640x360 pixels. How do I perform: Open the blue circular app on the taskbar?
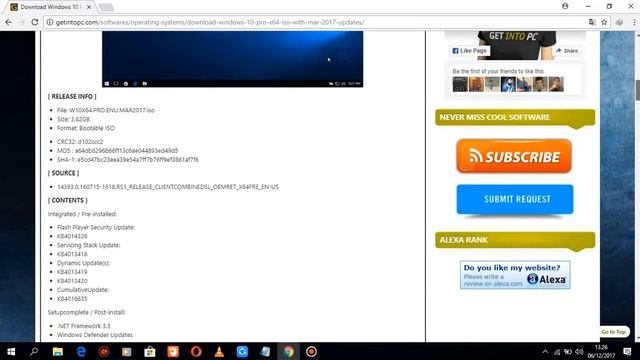tap(242, 351)
